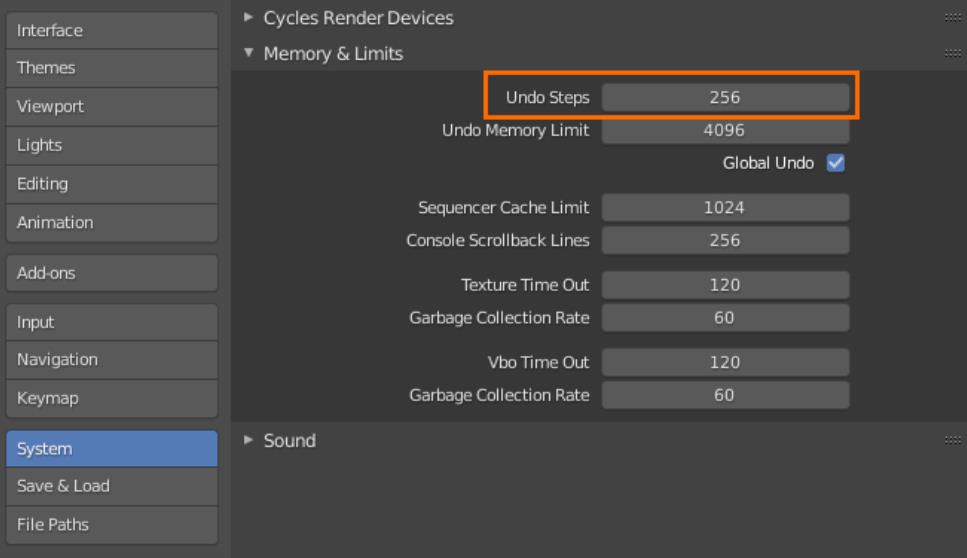Open the Add-ons section
967x558 pixels.
[x=112, y=273]
